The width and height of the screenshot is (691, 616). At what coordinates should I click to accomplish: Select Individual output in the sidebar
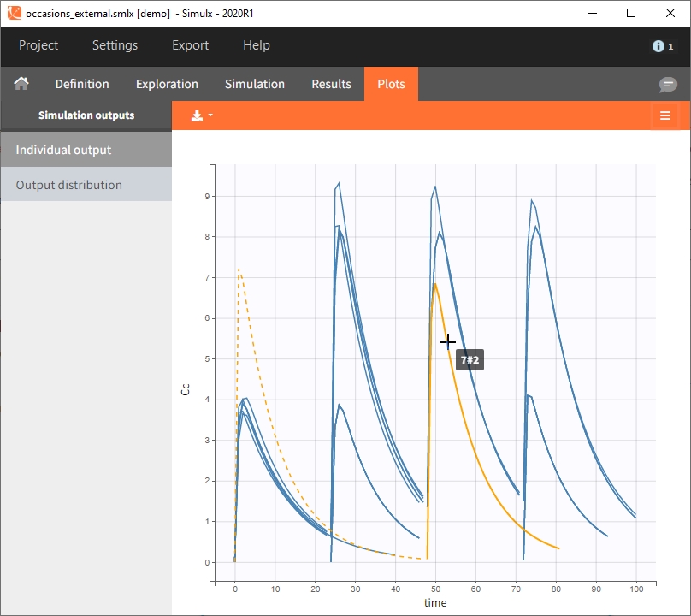[86, 150]
